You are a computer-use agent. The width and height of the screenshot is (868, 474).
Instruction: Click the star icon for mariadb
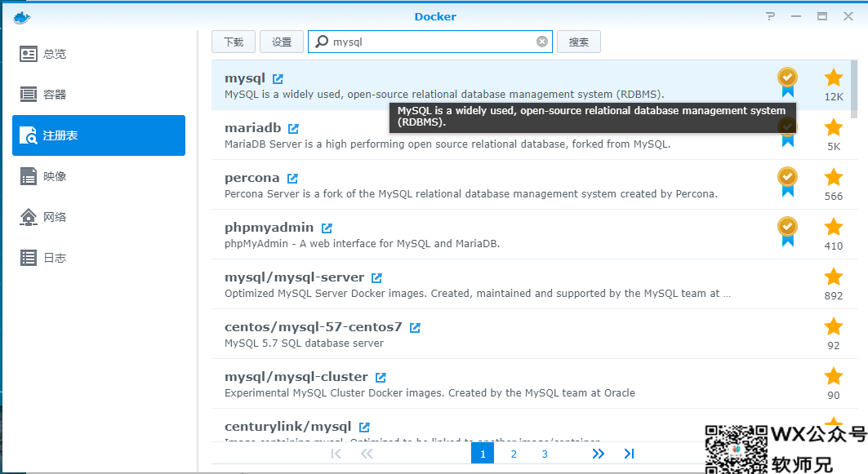pyautogui.click(x=833, y=128)
